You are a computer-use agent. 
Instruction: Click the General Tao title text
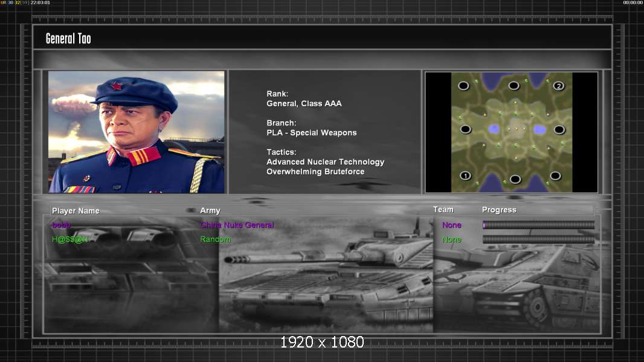68,39
